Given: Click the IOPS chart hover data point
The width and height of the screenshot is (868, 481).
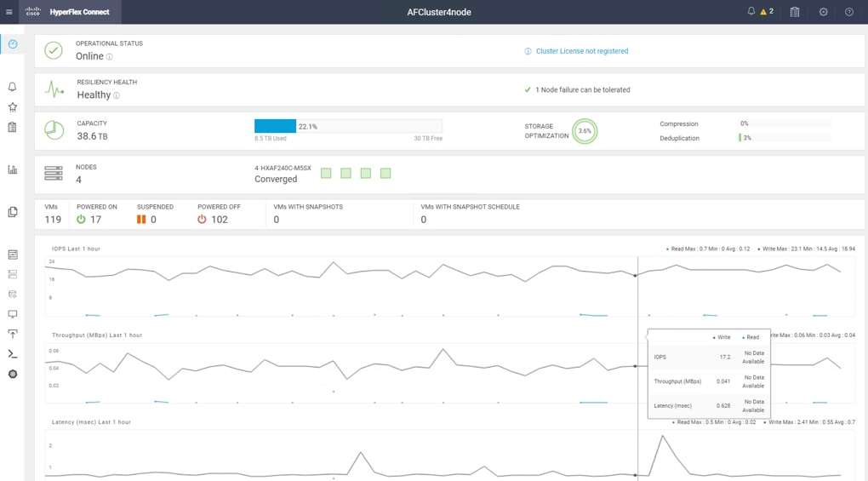Looking at the screenshot, I should click(636, 275).
